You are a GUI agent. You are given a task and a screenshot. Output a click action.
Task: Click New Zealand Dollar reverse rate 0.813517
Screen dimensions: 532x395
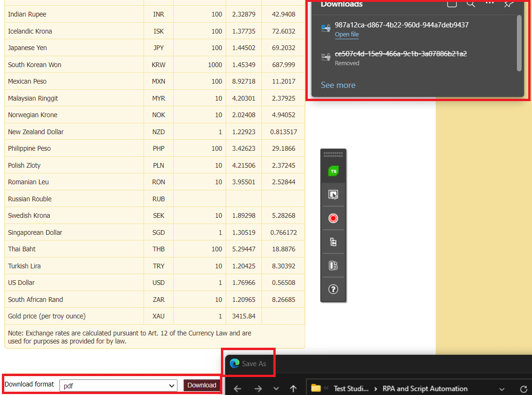tap(284, 132)
